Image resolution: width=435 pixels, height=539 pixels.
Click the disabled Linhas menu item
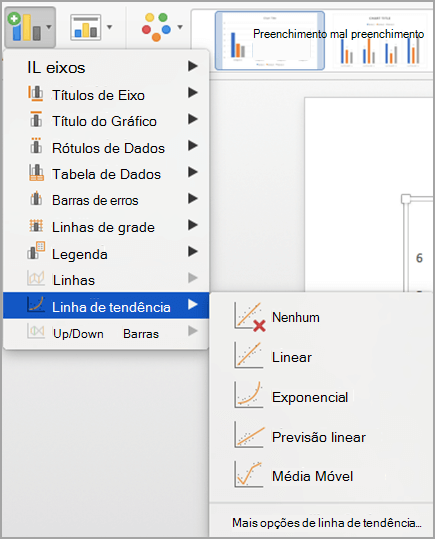coord(106,280)
